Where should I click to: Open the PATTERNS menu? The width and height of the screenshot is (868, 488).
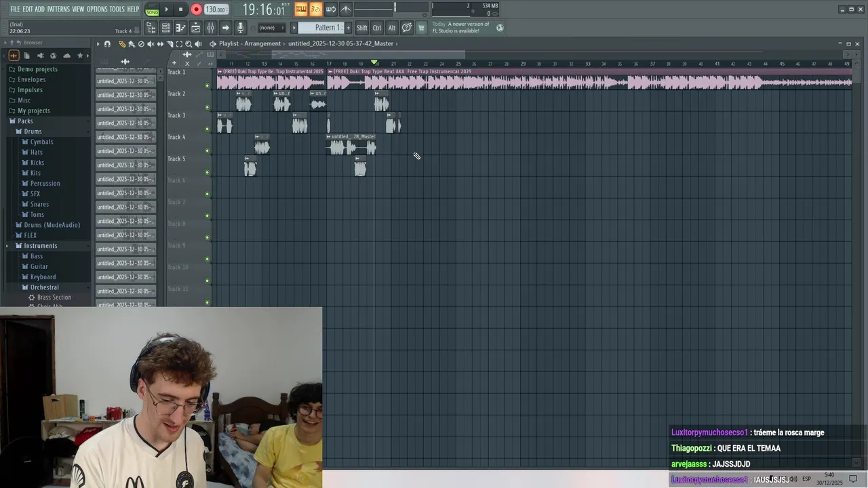click(58, 9)
